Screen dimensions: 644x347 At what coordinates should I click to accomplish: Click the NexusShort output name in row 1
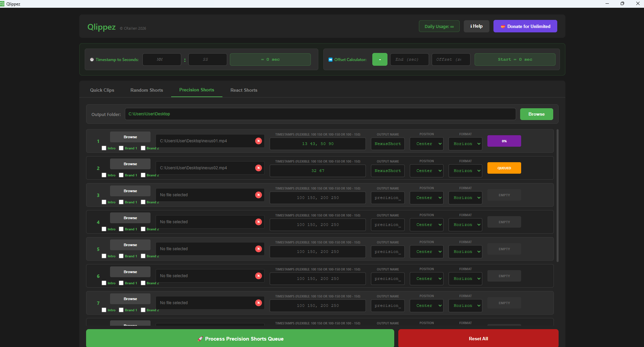(x=388, y=144)
